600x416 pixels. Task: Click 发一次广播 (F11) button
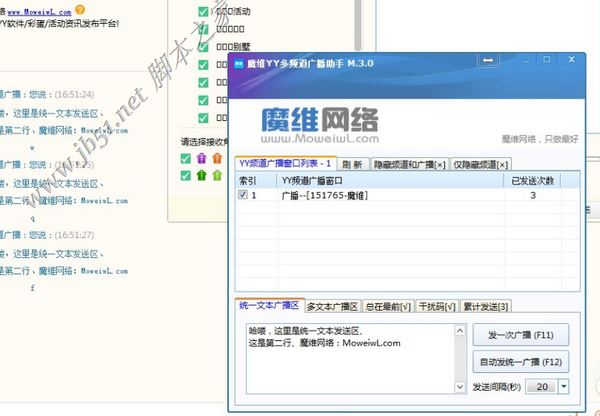tap(521, 335)
